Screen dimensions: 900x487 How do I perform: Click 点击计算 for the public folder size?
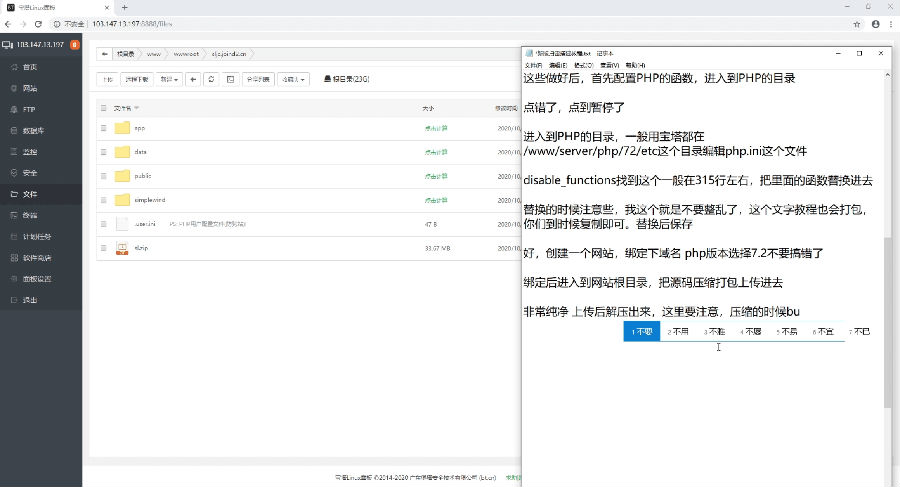click(436, 176)
